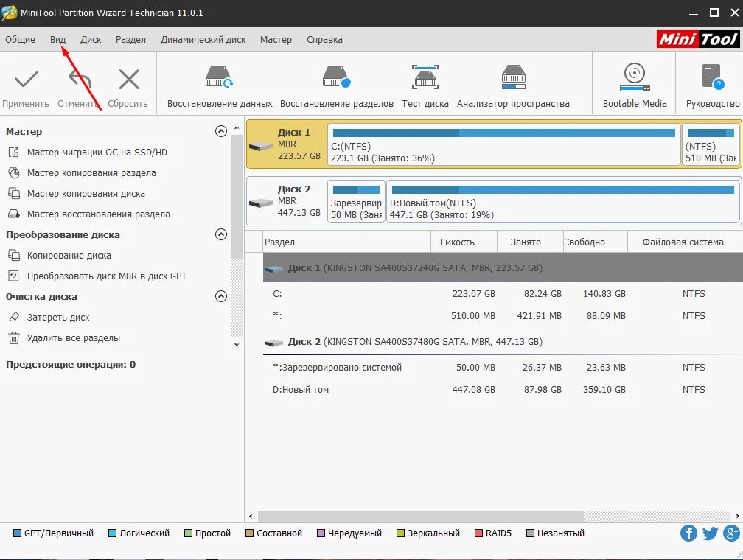This screenshot has height=560, width=743.
Task: Collapse the Преобразование диска section
Action: (x=221, y=234)
